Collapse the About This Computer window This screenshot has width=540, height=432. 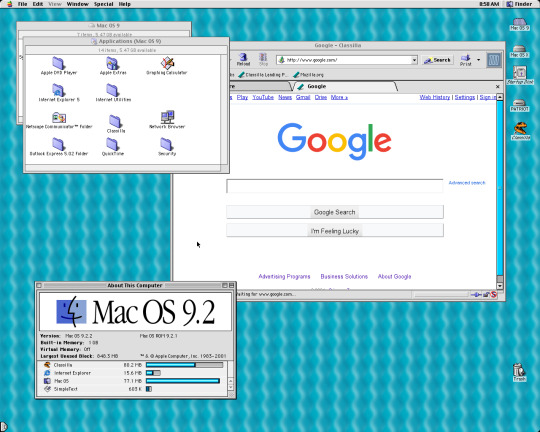(x=231, y=285)
